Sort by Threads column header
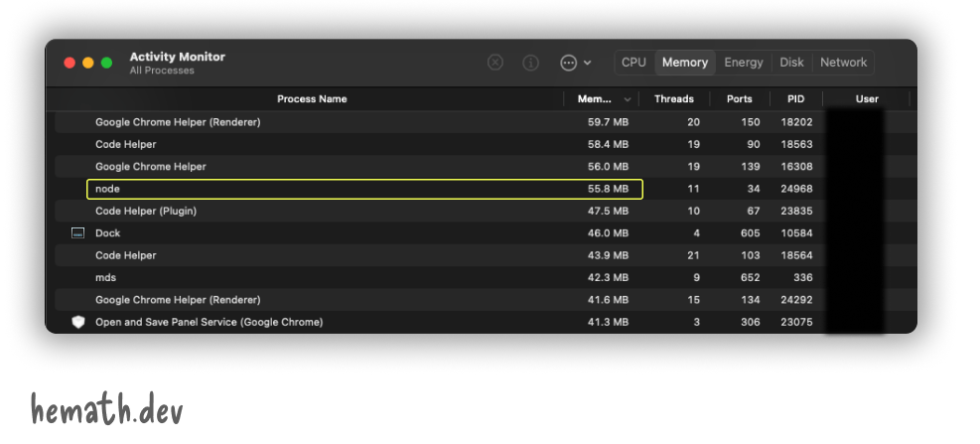Screen dimensions: 980x444 674,98
